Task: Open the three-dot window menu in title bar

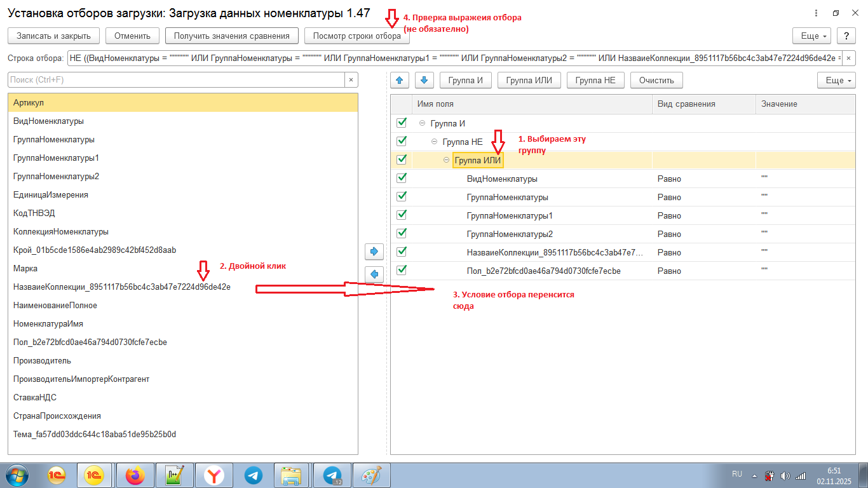Action: pos(817,13)
